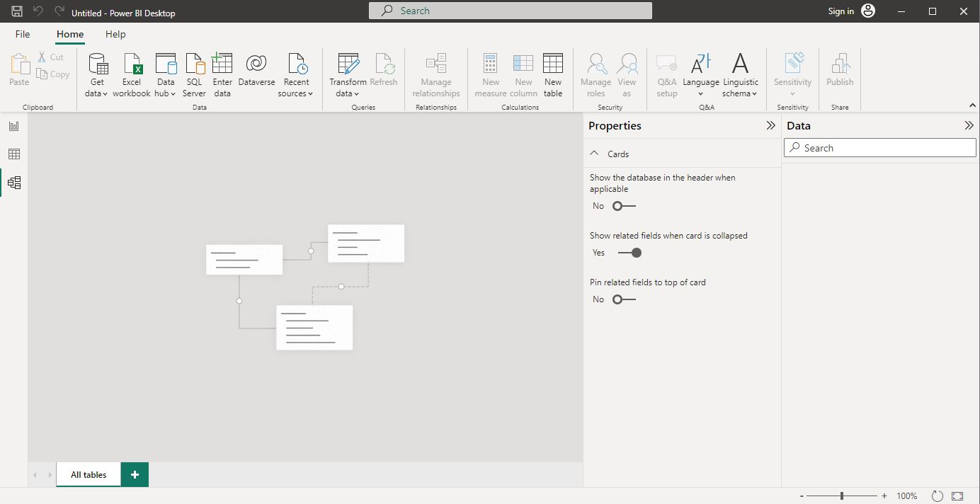The height and width of the screenshot is (504, 980).
Task: Click the next tab scroll arrow
Action: pyautogui.click(x=50, y=475)
